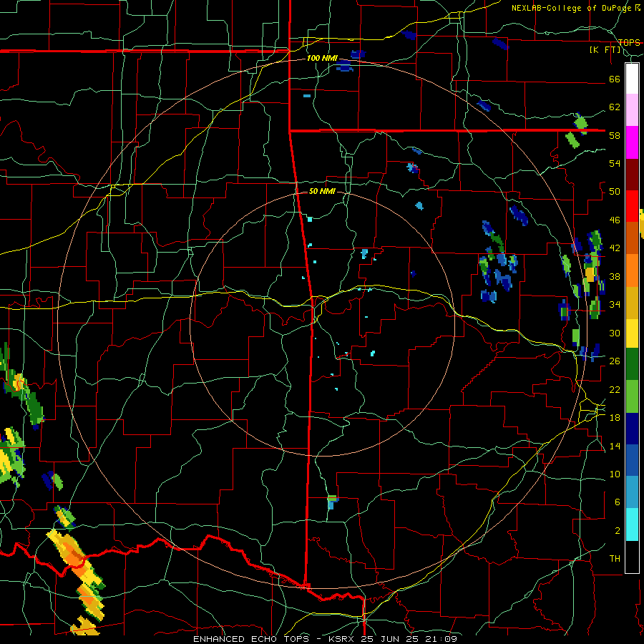This screenshot has height=644, width=644.
Task: Click the [K FT] units label
Action: 605,50
